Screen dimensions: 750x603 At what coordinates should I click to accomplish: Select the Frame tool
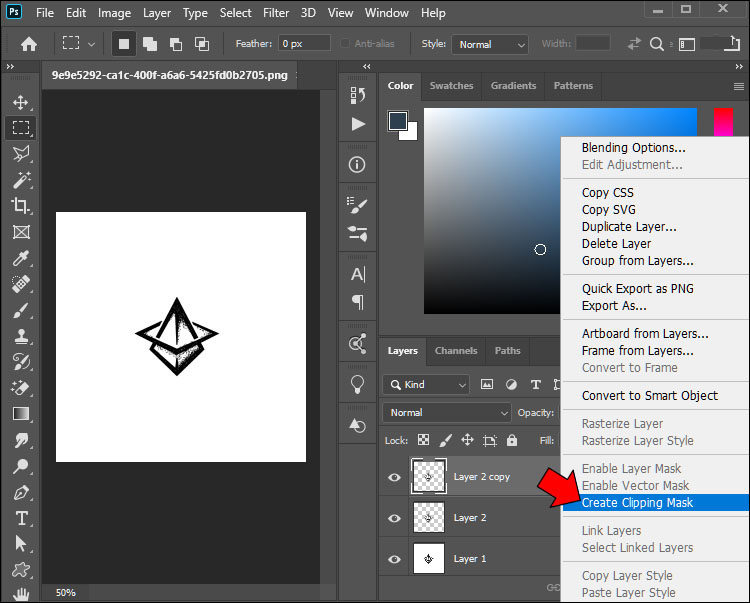coord(21,232)
